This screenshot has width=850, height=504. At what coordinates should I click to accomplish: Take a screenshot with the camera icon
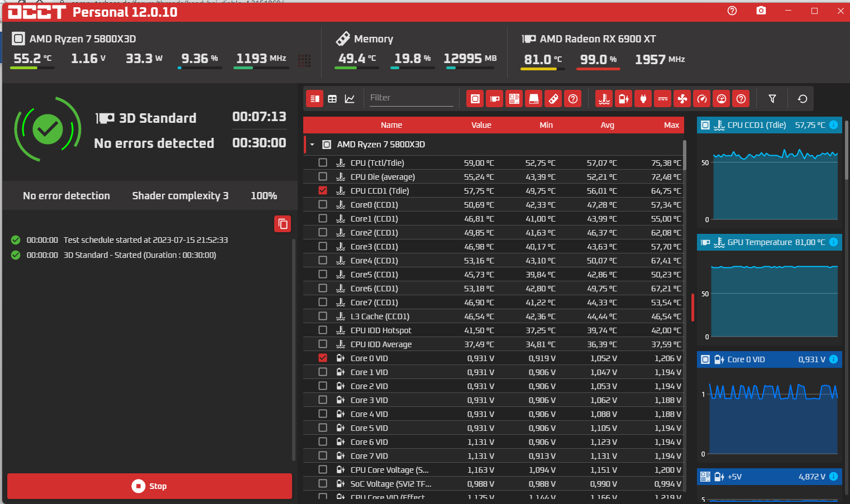(761, 11)
